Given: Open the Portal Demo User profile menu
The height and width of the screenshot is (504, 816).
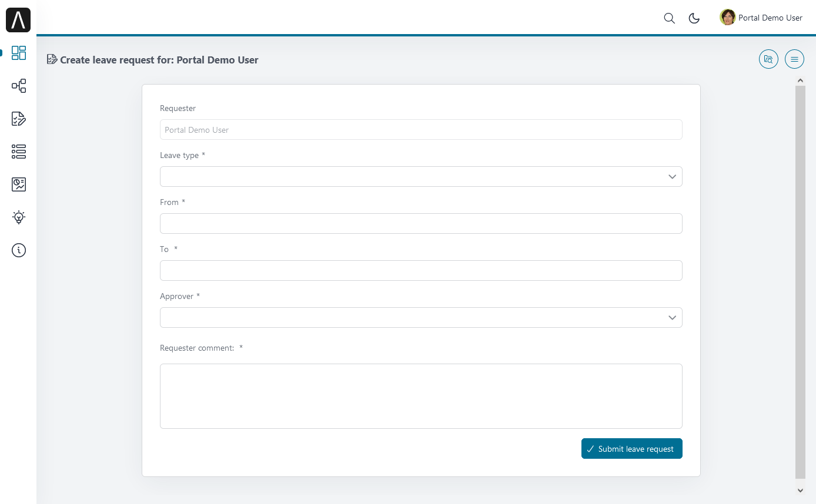Looking at the screenshot, I should (761, 18).
